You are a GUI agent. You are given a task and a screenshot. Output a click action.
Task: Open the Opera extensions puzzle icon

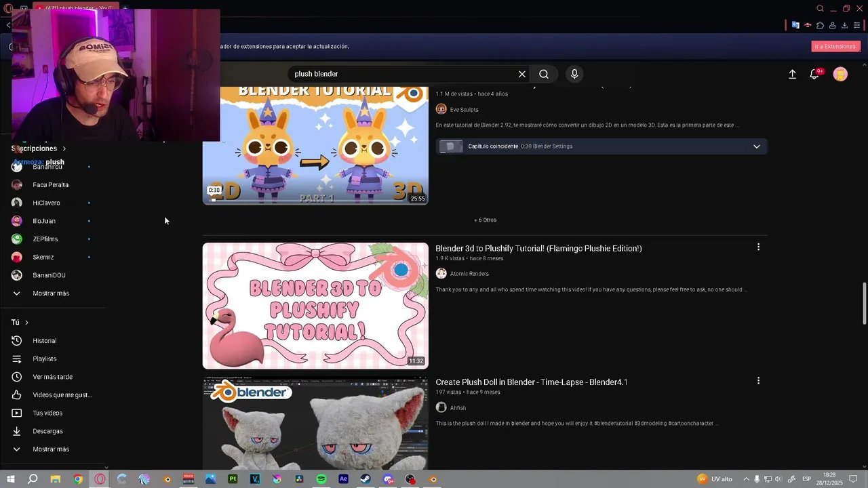tap(820, 25)
